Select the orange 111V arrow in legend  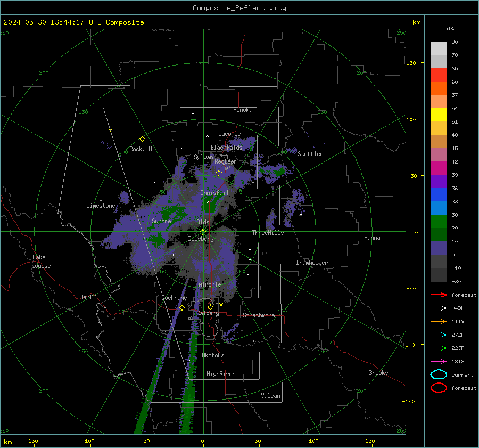439,321
